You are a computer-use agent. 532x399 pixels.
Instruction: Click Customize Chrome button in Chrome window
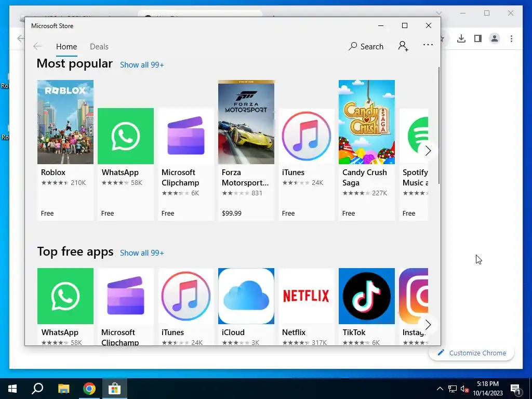tap(472, 353)
